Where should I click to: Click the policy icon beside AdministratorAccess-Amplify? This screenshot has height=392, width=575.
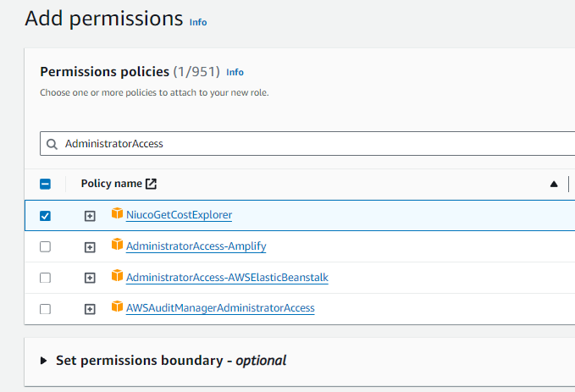(x=117, y=246)
